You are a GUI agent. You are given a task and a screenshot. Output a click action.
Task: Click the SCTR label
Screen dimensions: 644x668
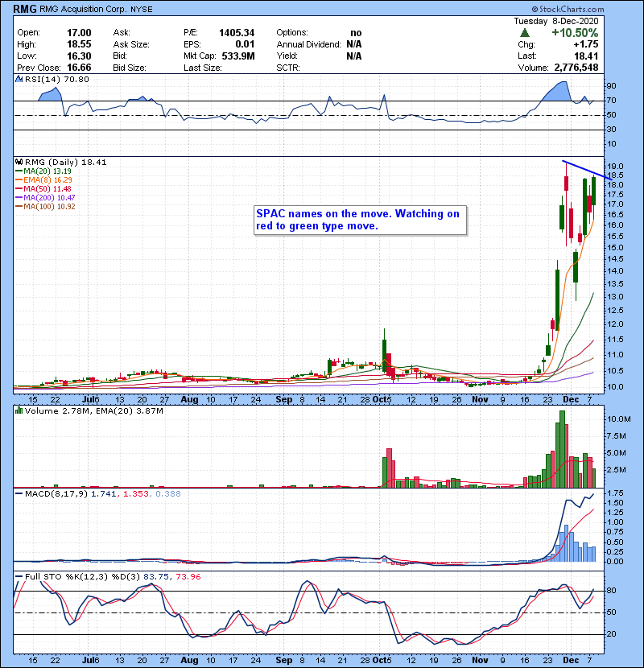(x=288, y=68)
